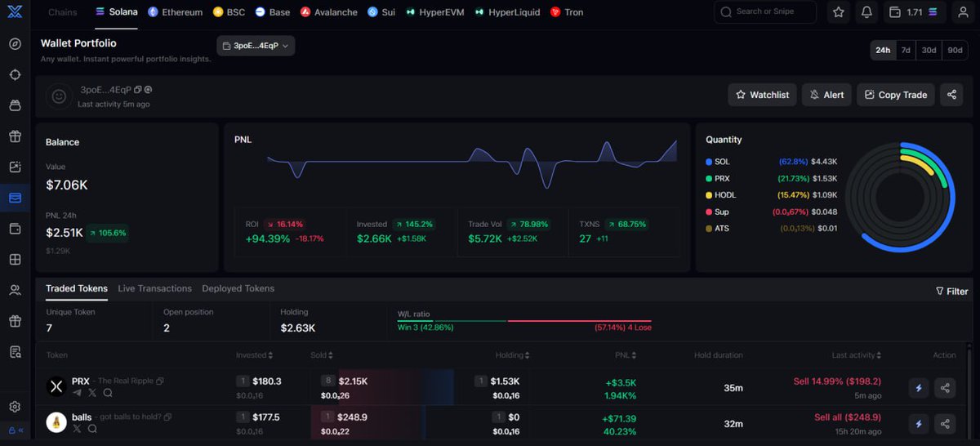This screenshot has width=980, height=446.
Task: Click the X logo at top left
Action: click(x=15, y=11)
